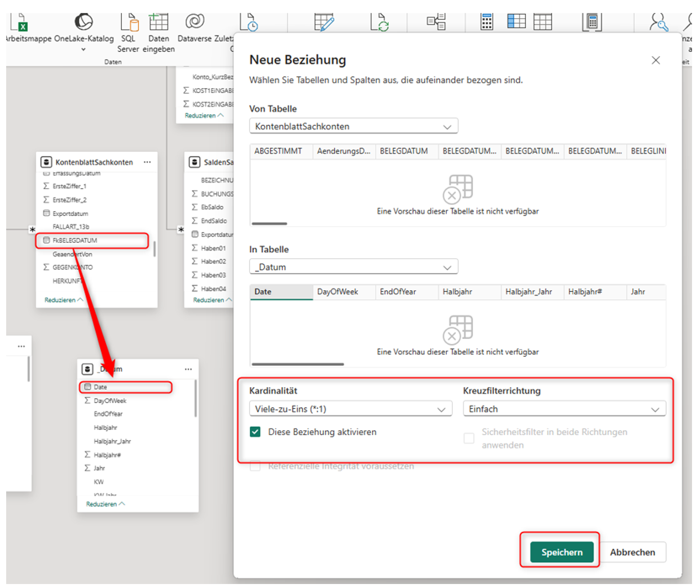
Task: Click the Abbrechen button
Action: (633, 552)
